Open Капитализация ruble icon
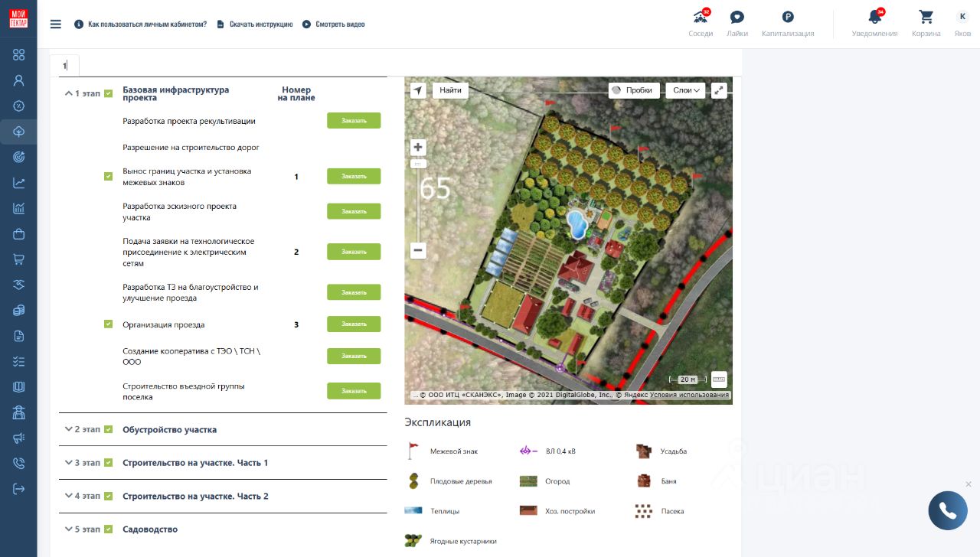The image size is (980, 557). pyautogui.click(x=788, y=23)
